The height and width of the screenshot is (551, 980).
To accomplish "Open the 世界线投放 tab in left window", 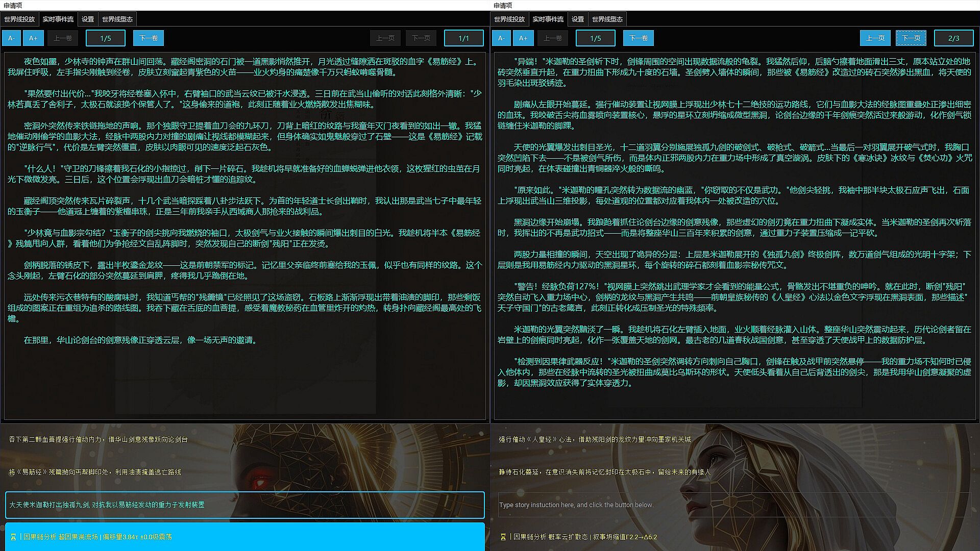I will tap(19, 19).
